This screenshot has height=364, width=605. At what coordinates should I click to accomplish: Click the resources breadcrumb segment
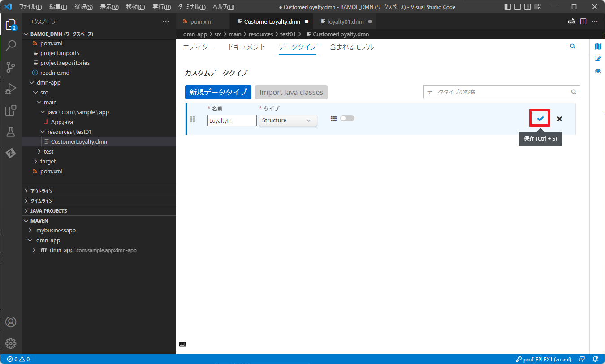click(260, 34)
